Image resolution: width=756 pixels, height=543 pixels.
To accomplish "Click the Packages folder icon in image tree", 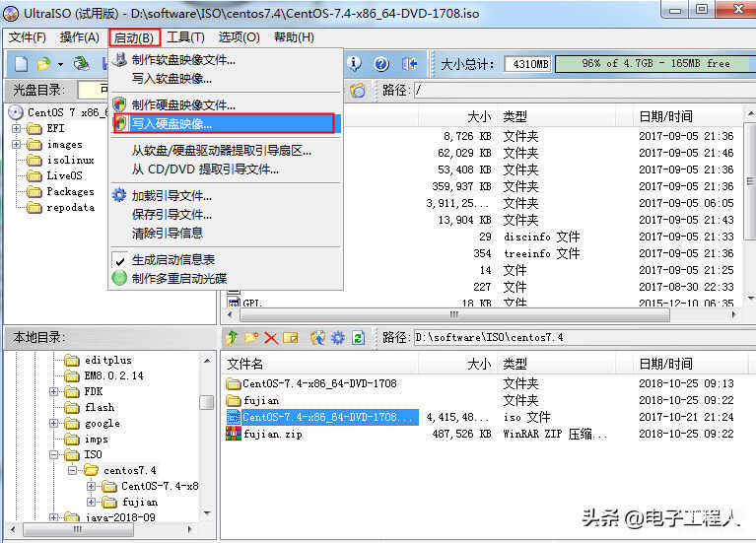I will tap(34, 192).
